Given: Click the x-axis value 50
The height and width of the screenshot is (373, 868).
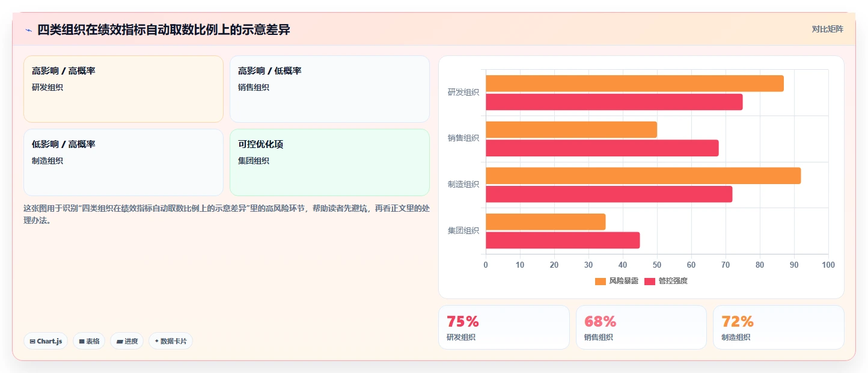Looking at the screenshot, I should pyautogui.click(x=657, y=265).
